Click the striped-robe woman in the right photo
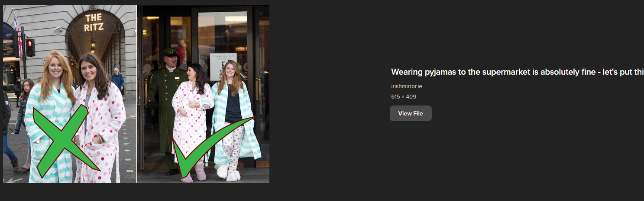Viewport: 644px width, 201px height. pyautogui.click(x=234, y=120)
